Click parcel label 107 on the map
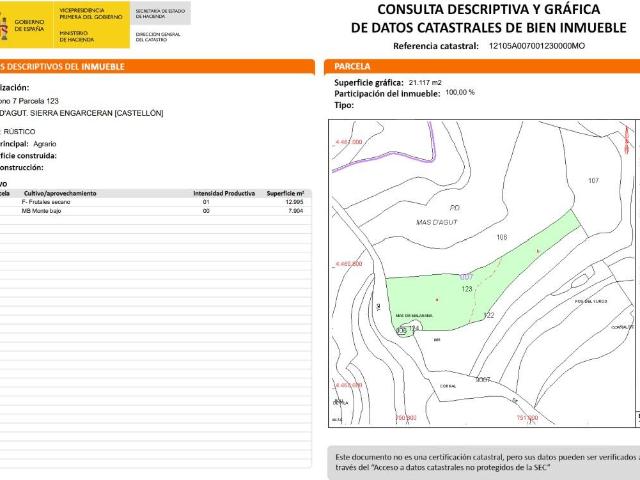Viewport: 640px width, 480px height. tap(593, 180)
